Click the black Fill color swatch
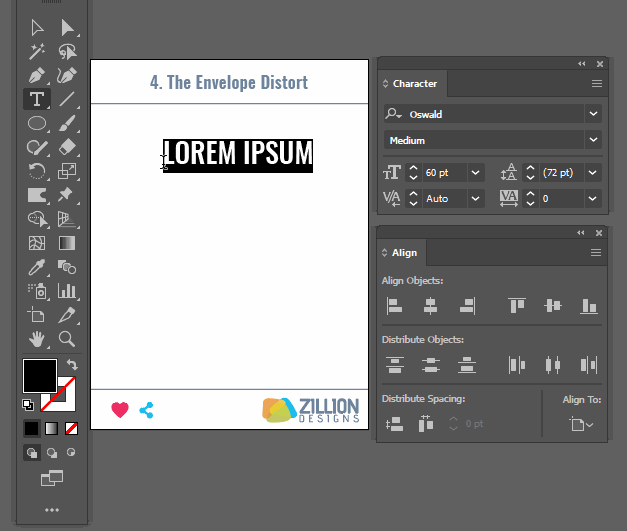This screenshot has height=531, width=627. click(x=40, y=376)
